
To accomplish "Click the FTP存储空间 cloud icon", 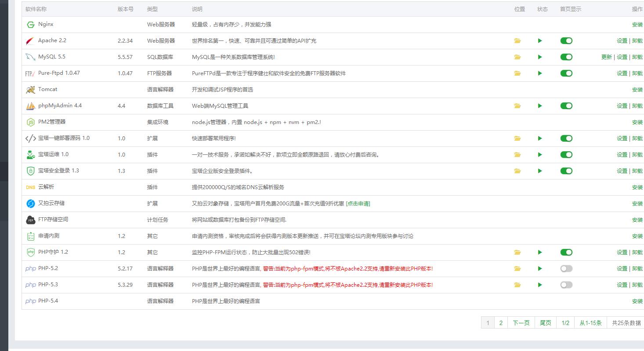I will pyautogui.click(x=30, y=220).
